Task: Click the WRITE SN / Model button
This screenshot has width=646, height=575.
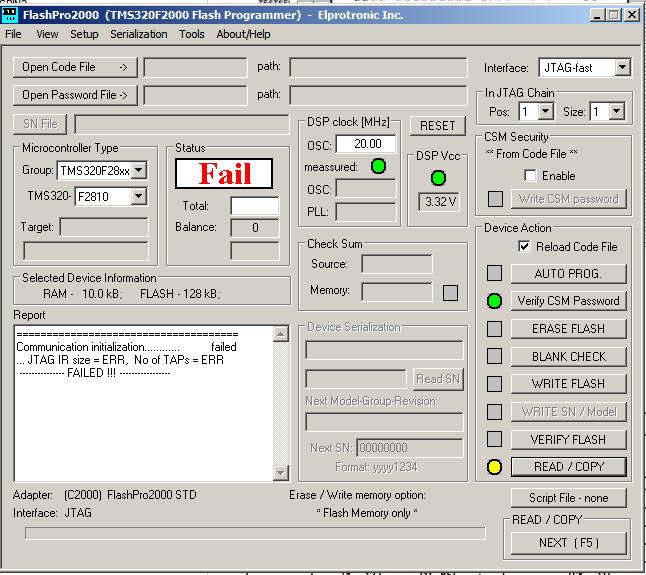Action: [x=569, y=411]
